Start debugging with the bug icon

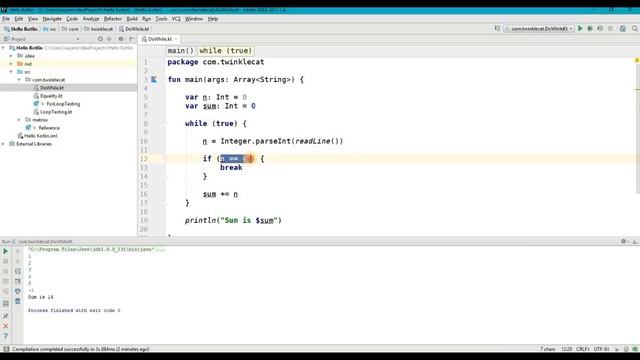pos(590,29)
